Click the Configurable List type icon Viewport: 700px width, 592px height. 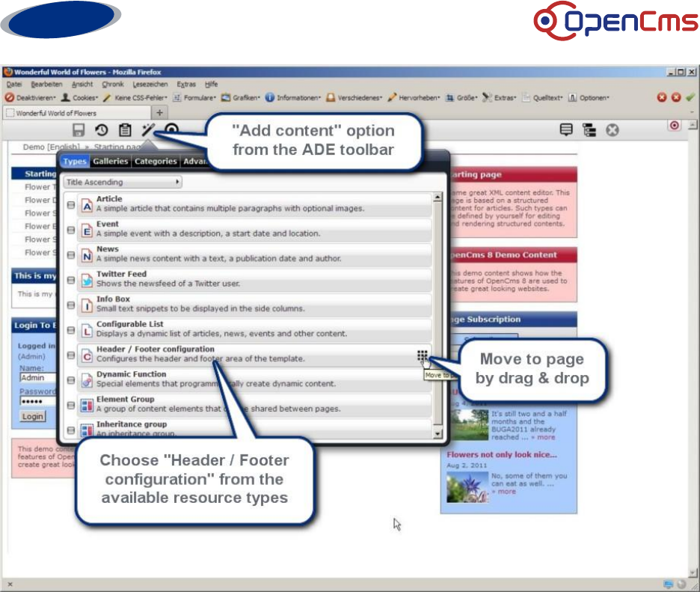coord(87,332)
